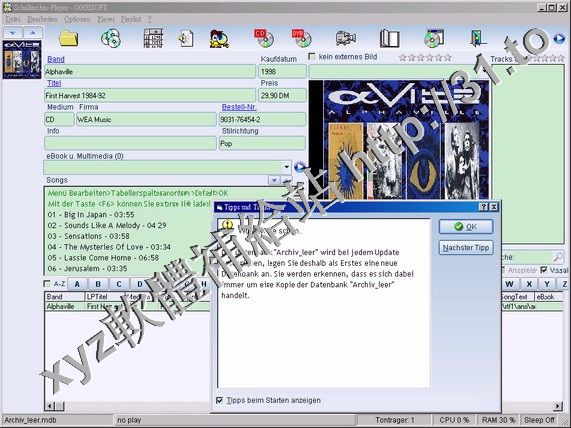
Task: Click the Band field with Alphaville
Action: [x=150, y=71]
